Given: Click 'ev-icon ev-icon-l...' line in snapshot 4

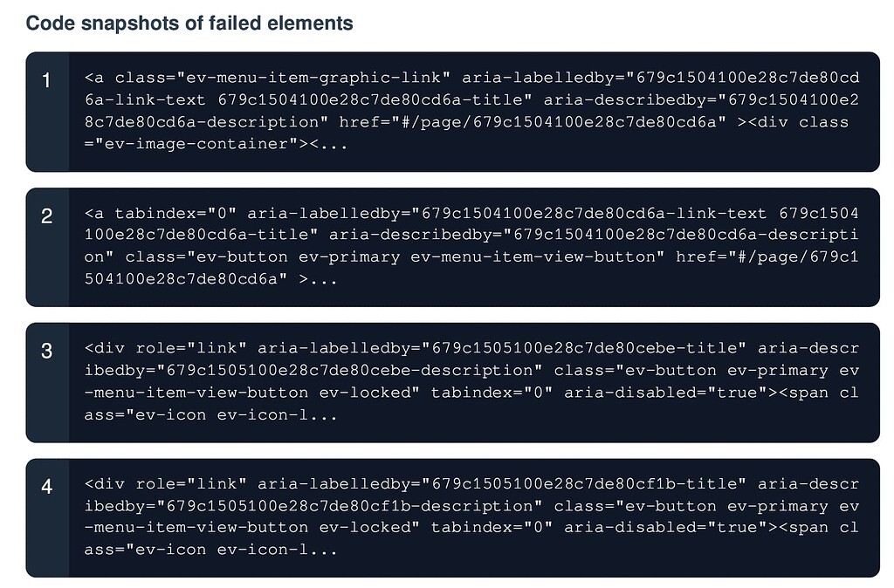Looking at the screenshot, I should click(210, 550).
